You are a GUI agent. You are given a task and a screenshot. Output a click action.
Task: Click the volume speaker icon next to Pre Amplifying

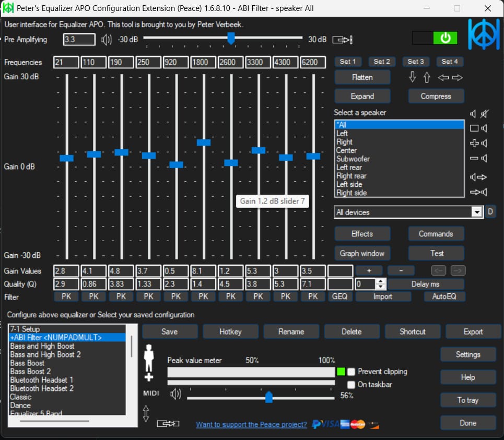pyautogui.click(x=107, y=39)
